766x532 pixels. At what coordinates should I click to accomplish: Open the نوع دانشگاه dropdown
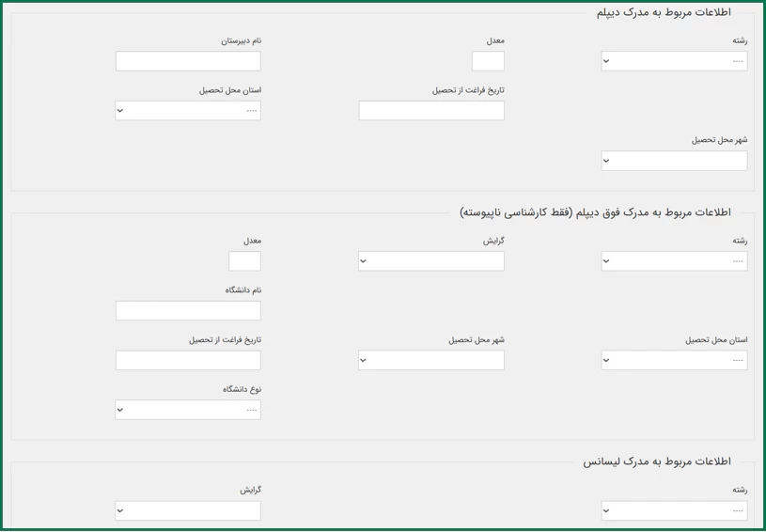(188, 410)
